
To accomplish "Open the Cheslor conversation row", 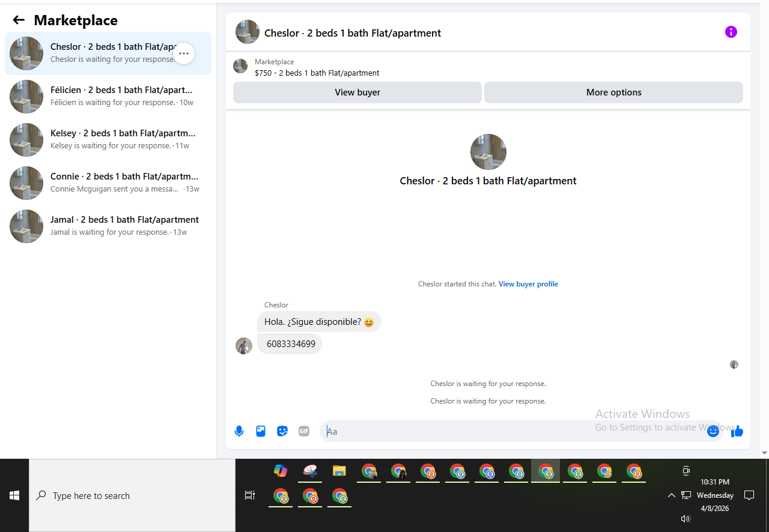I will pyautogui.click(x=108, y=53).
